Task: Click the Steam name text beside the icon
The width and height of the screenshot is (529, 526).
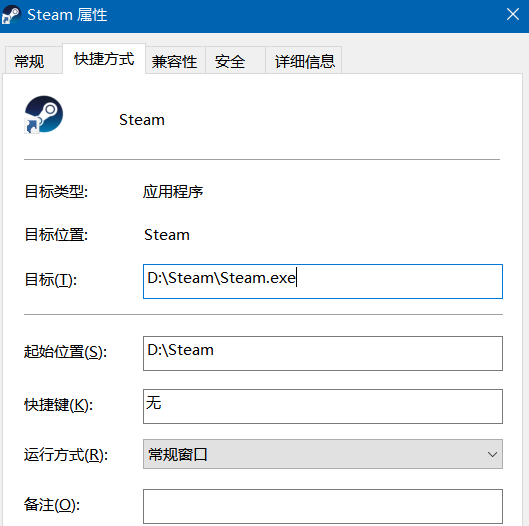Action: pyautogui.click(x=142, y=120)
